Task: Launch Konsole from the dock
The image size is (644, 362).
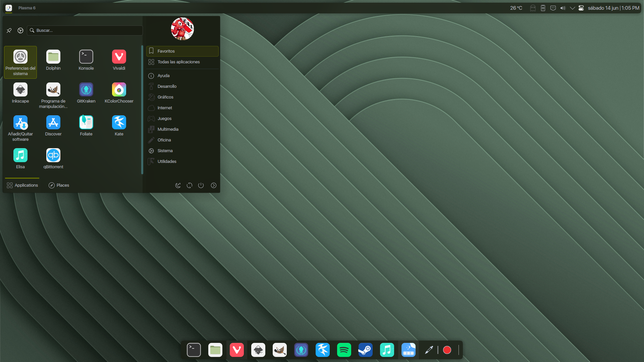Action: [194, 350]
